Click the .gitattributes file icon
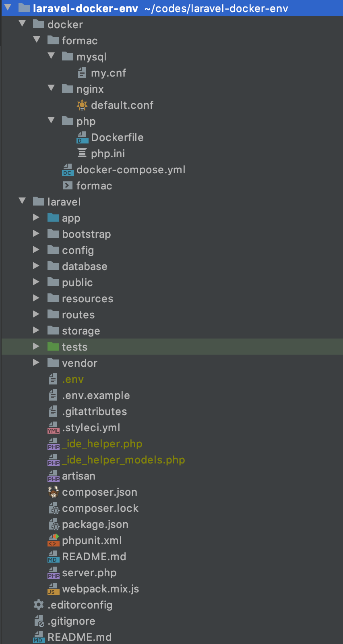 [x=53, y=411]
